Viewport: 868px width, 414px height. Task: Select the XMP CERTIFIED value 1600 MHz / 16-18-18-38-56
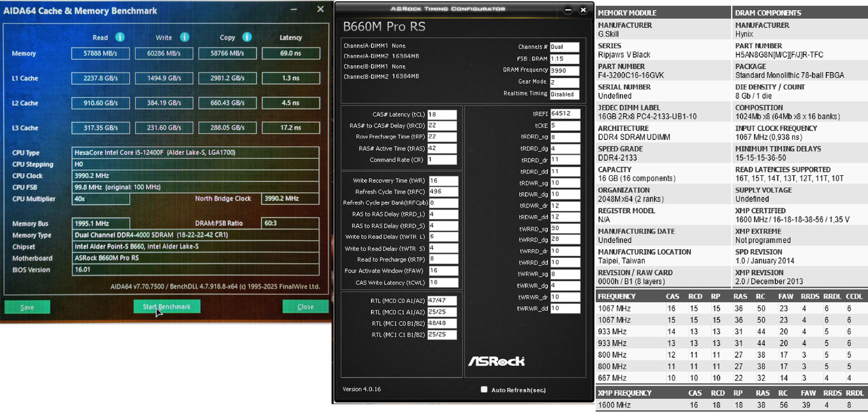point(785,220)
